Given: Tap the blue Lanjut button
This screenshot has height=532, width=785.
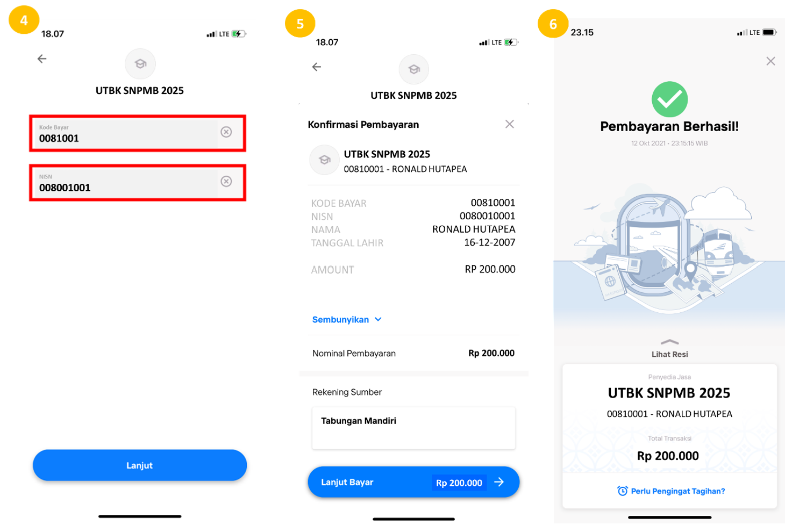Looking at the screenshot, I should (140, 465).
